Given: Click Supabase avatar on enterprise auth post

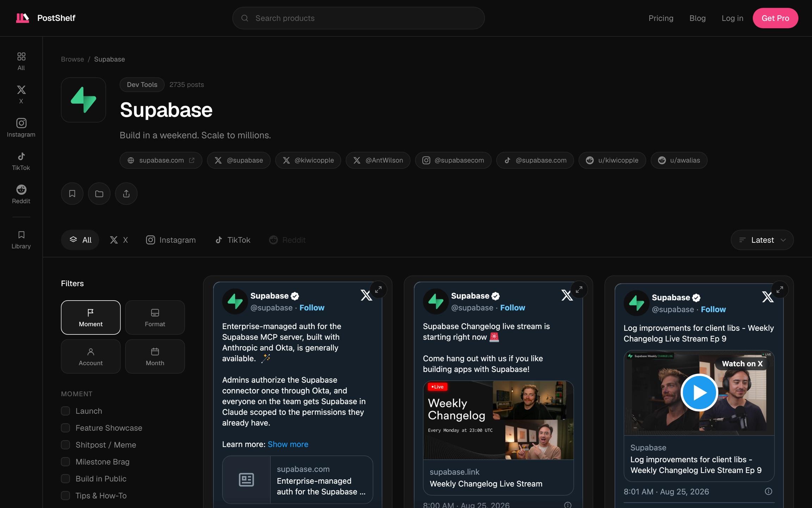Looking at the screenshot, I should point(235,302).
